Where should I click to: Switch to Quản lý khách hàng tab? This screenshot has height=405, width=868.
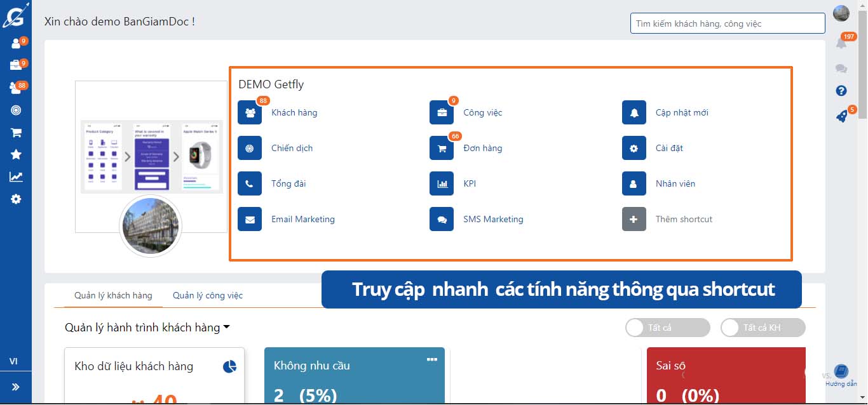click(113, 295)
